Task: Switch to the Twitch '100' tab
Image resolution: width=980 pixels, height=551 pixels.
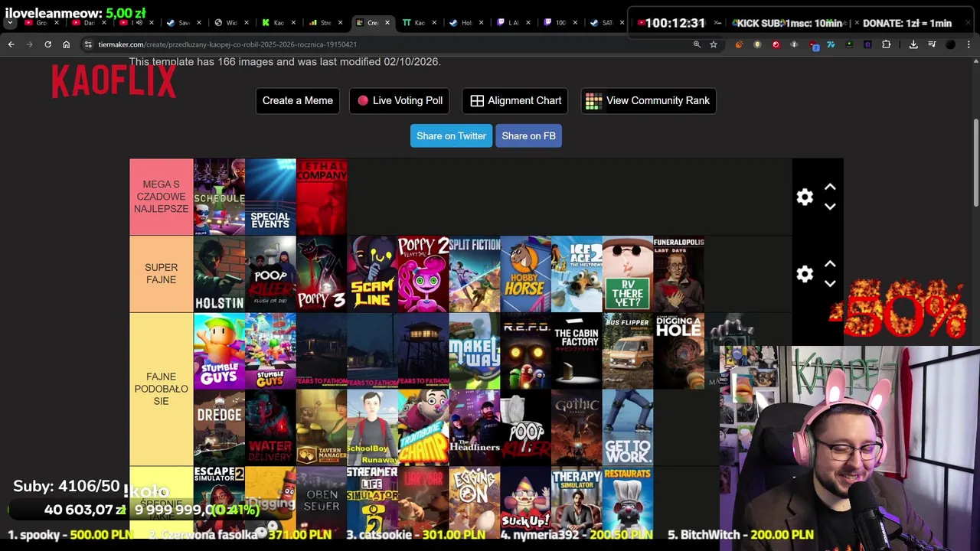Action: 560,23
